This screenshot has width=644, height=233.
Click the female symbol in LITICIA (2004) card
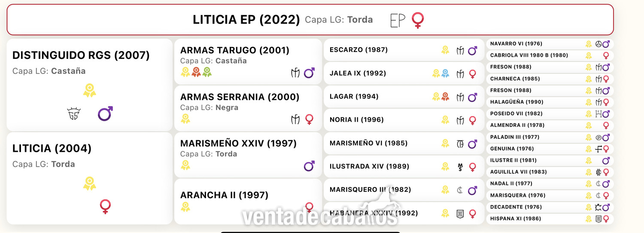point(105,207)
